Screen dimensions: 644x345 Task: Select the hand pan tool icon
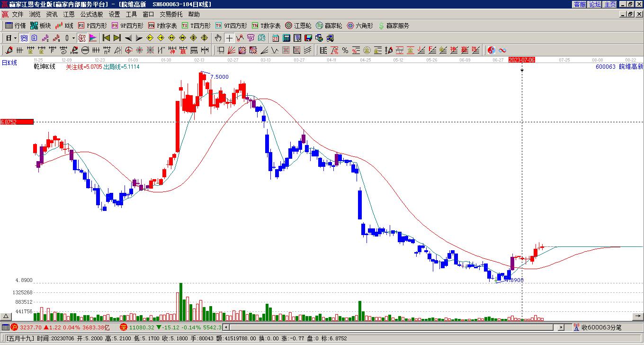point(218,38)
